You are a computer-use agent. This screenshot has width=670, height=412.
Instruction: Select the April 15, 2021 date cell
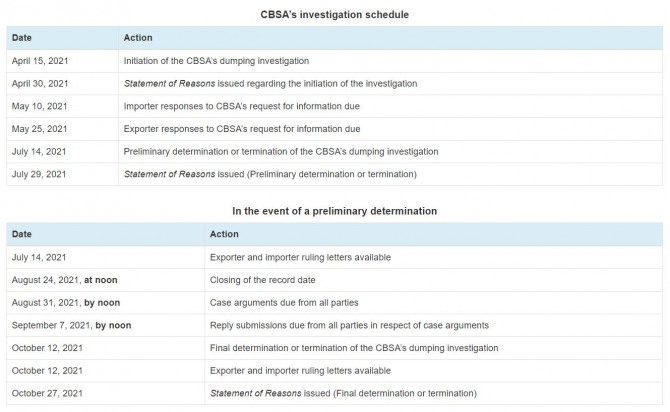[x=39, y=61]
